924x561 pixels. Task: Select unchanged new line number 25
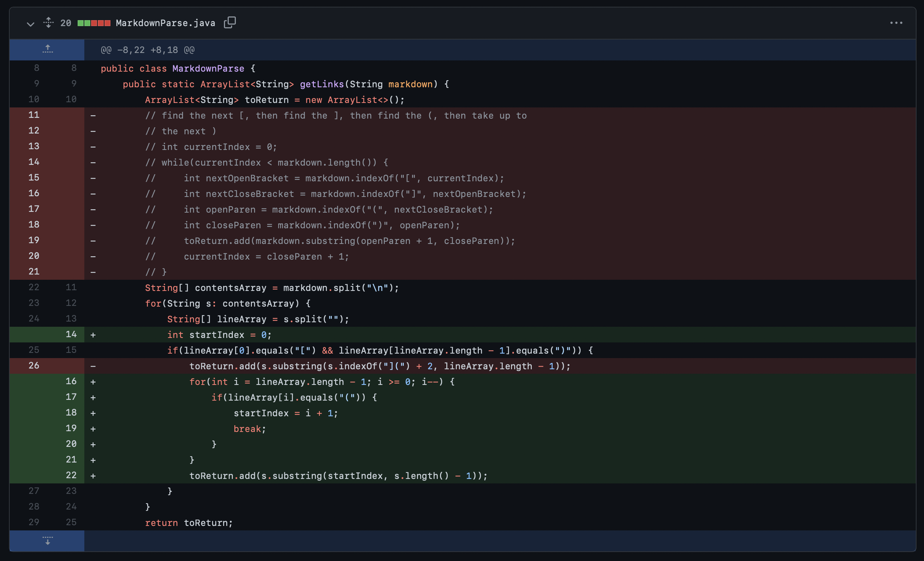point(71,523)
